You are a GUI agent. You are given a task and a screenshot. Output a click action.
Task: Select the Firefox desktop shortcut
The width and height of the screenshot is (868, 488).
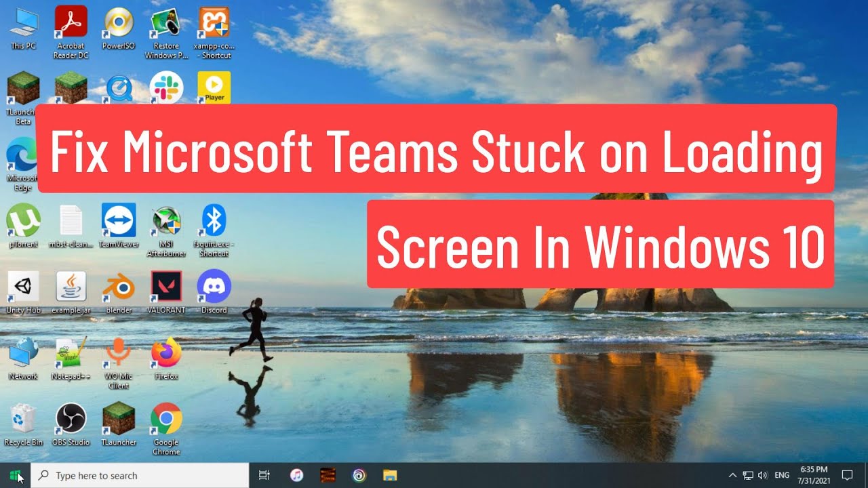[166, 359]
